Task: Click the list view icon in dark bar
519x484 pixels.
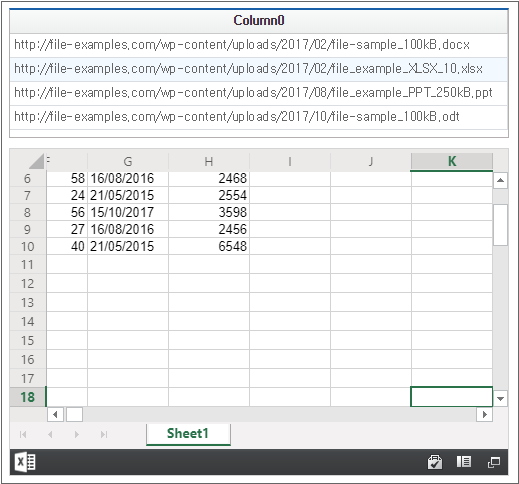Action: 464,462
